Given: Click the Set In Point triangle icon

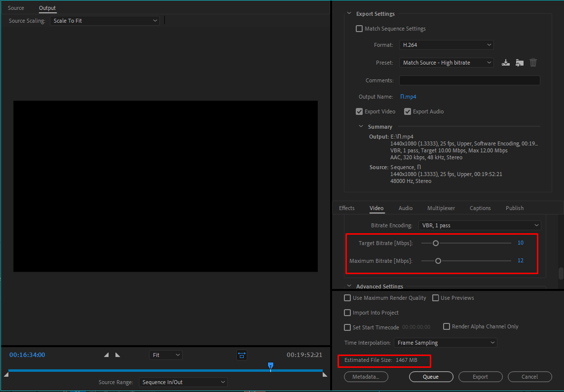Looking at the screenshot, I should (x=107, y=355).
